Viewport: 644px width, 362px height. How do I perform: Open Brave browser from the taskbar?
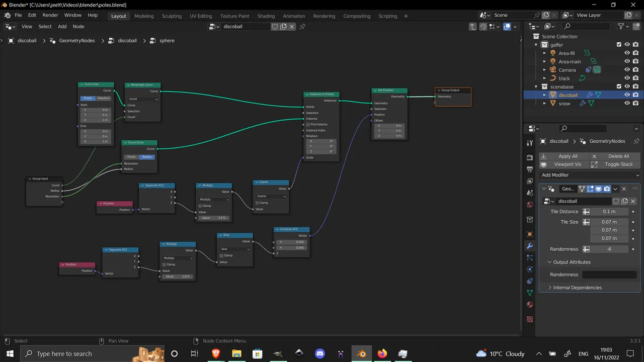(x=216, y=353)
